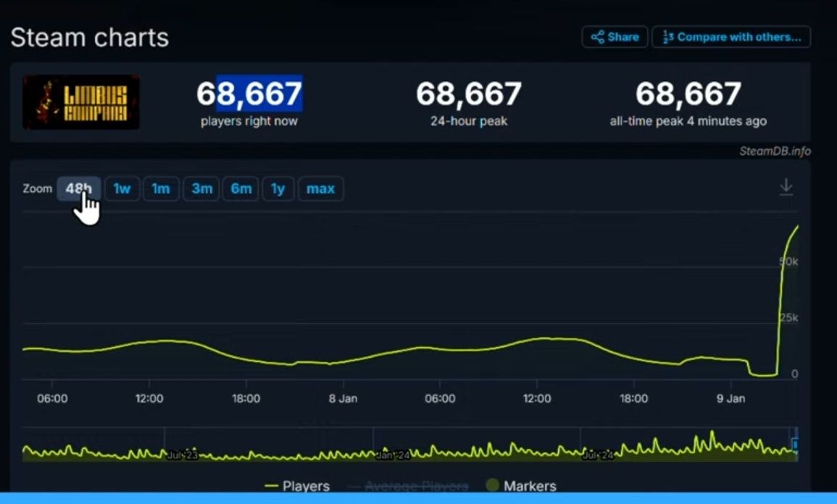Click the 50k axis label
The width and height of the screenshot is (837, 504).
[x=789, y=261]
